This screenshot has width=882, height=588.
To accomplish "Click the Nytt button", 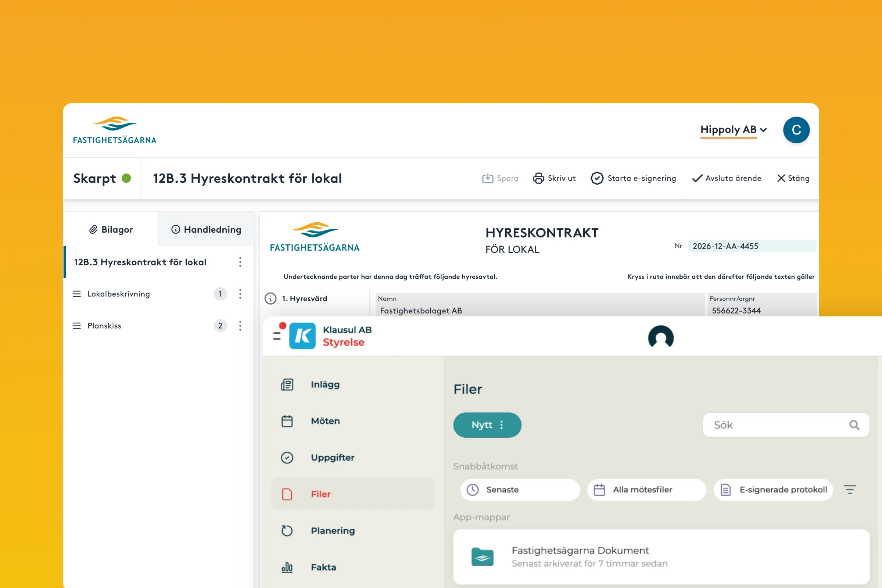I will [x=487, y=425].
